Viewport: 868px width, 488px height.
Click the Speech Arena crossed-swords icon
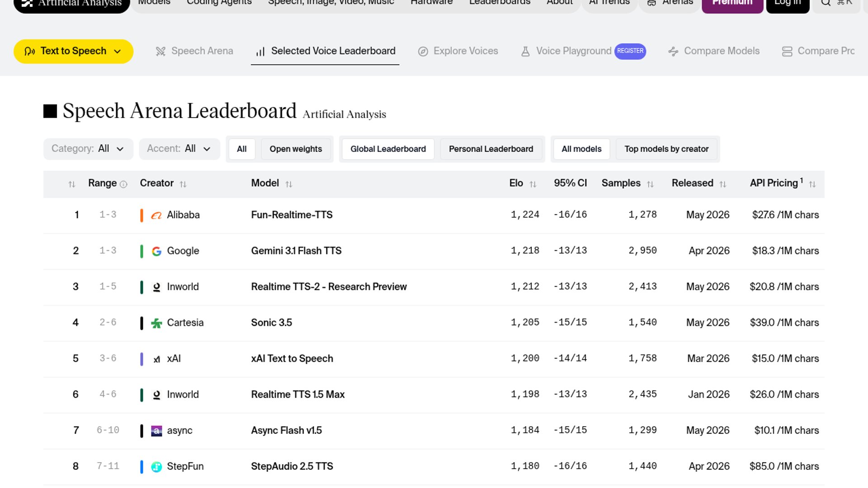point(160,52)
